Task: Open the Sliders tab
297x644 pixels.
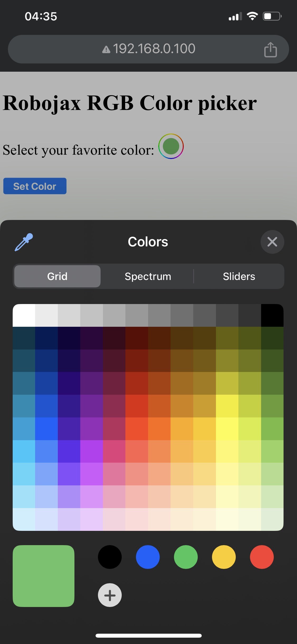Action: point(239,276)
